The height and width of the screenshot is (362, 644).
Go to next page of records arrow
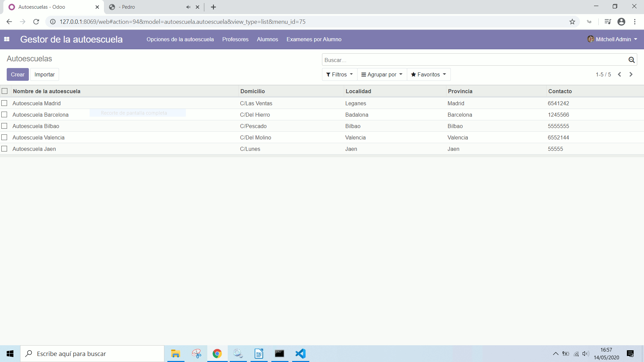(631, 74)
